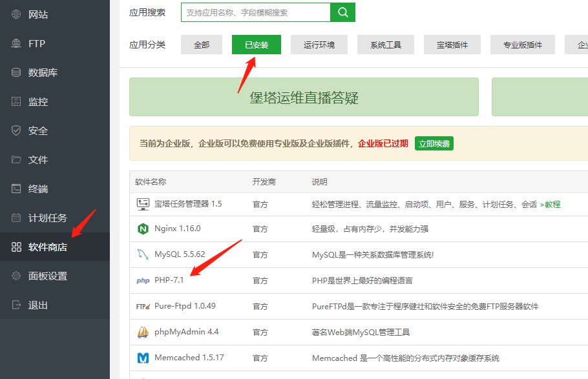Click 官方 in the Memcached row
Screen dimensions: 588x379
[x=260, y=358]
